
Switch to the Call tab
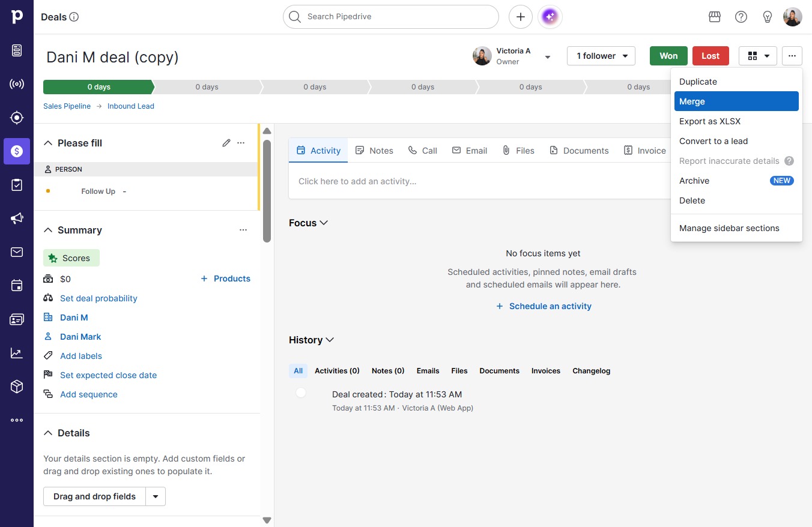pos(423,151)
